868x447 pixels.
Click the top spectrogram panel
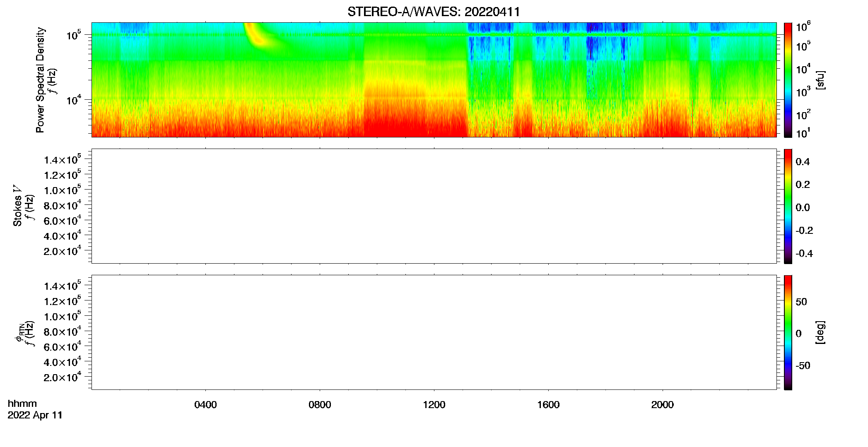click(x=434, y=80)
